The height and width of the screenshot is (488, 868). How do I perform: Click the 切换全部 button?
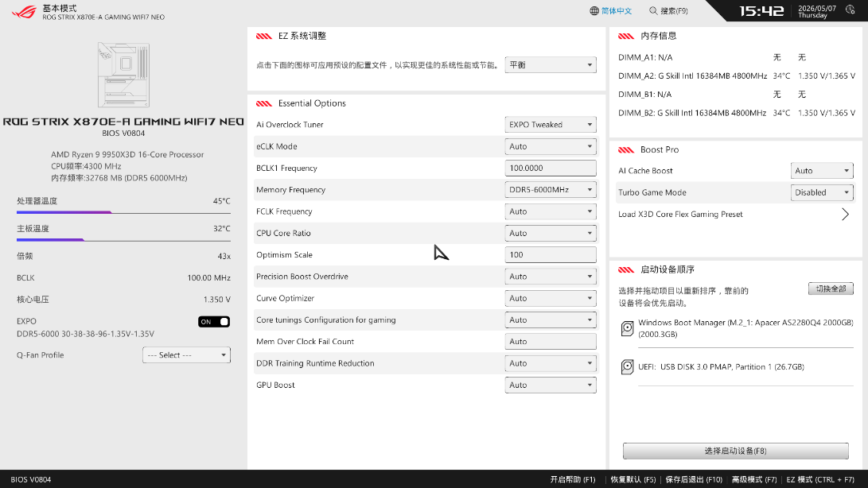tap(831, 289)
